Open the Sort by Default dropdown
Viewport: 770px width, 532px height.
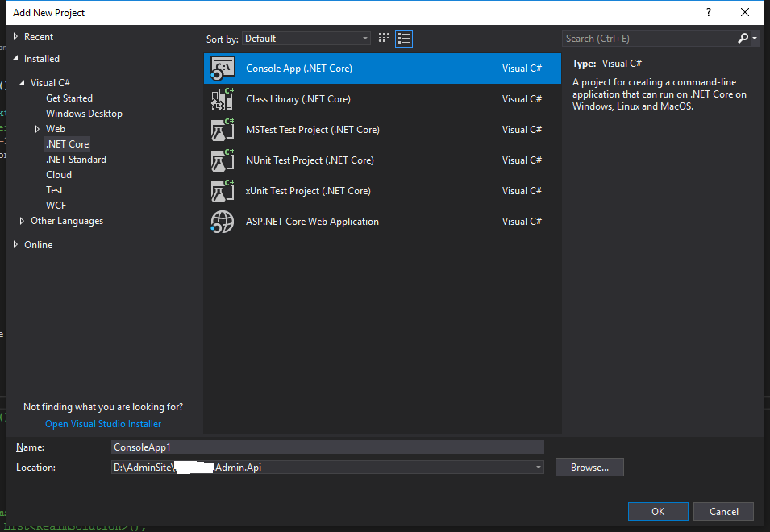click(x=306, y=39)
